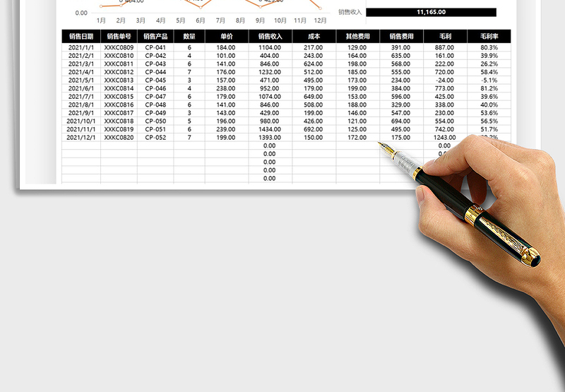565x392 pixels.
Task: Select the date cell 2021/10/1
Action: (x=81, y=121)
